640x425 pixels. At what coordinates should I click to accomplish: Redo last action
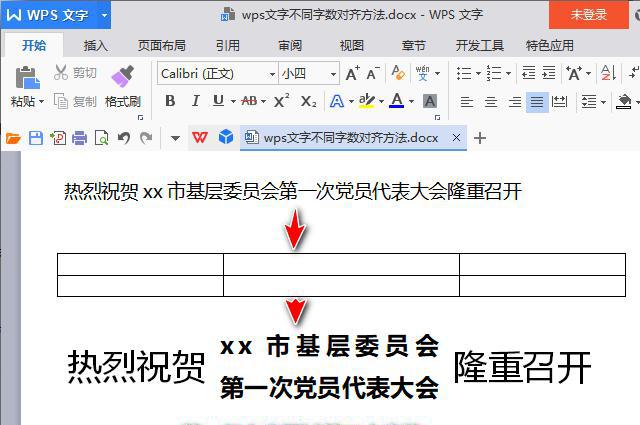point(146,138)
